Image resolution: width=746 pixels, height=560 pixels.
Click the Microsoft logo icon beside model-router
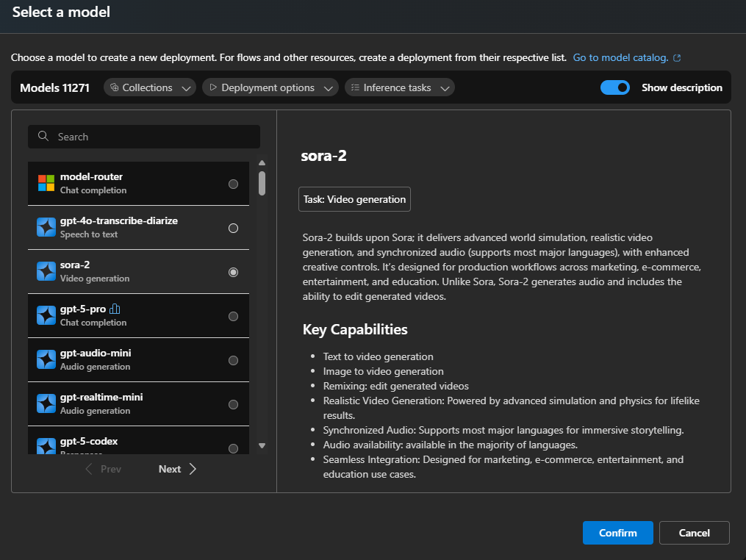[x=46, y=183]
